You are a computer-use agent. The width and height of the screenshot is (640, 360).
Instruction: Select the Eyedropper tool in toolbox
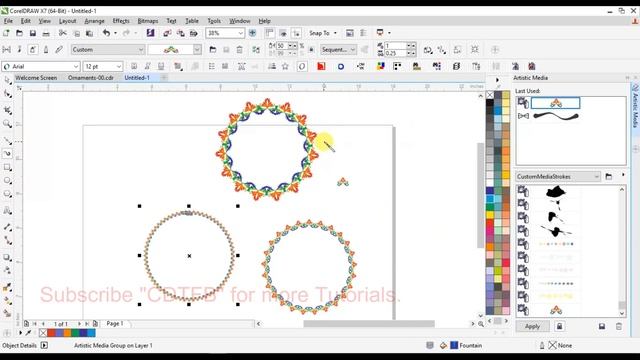7,287
